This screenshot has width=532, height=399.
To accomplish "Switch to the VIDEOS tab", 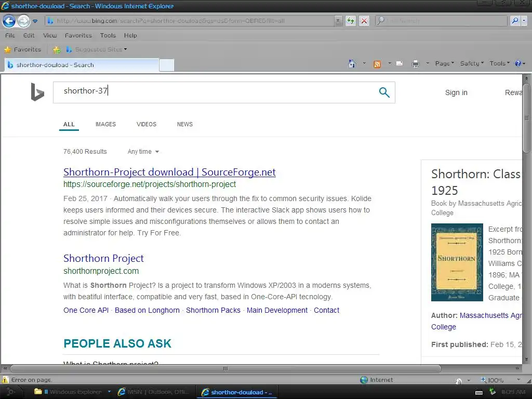I will [x=147, y=124].
